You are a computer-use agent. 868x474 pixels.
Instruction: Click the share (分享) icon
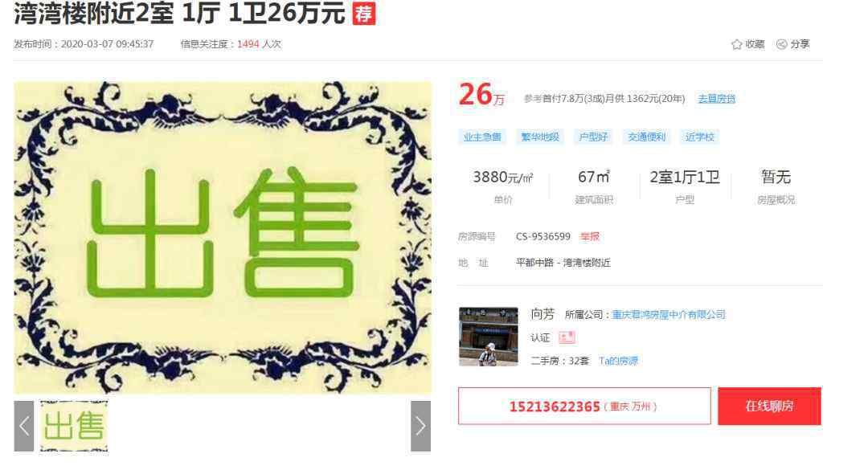point(782,44)
